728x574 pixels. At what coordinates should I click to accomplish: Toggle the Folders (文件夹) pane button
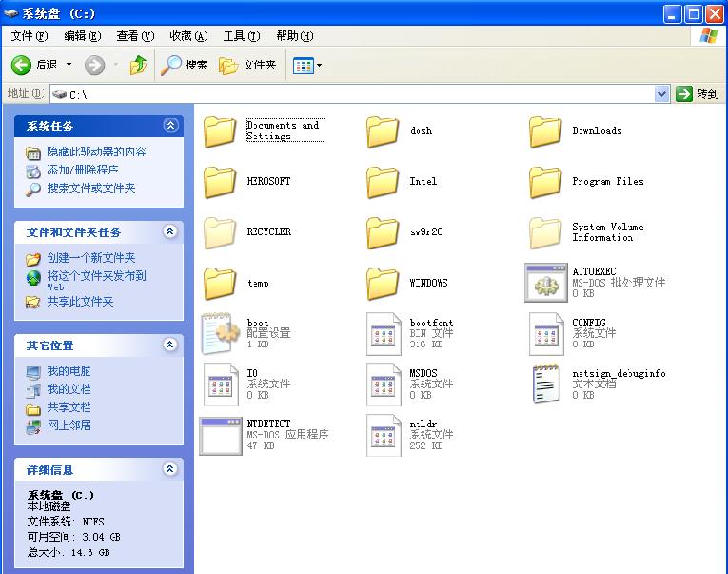coord(247,65)
